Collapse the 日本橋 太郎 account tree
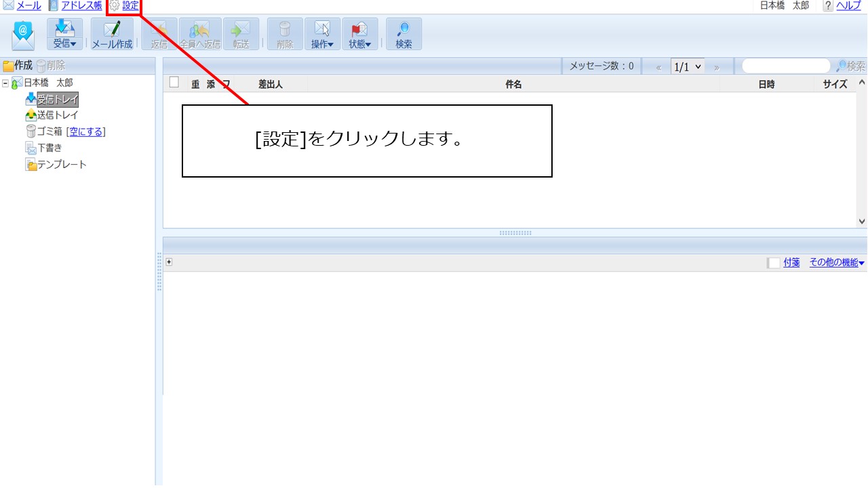 [x=5, y=83]
